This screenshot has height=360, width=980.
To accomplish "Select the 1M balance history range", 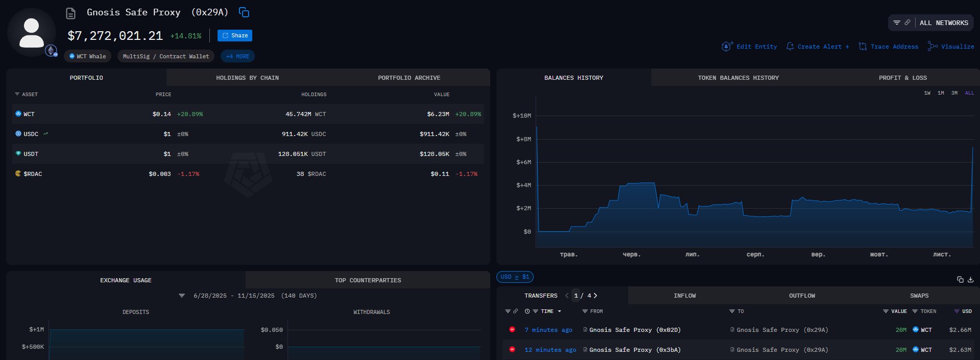I will click(x=941, y=93).
